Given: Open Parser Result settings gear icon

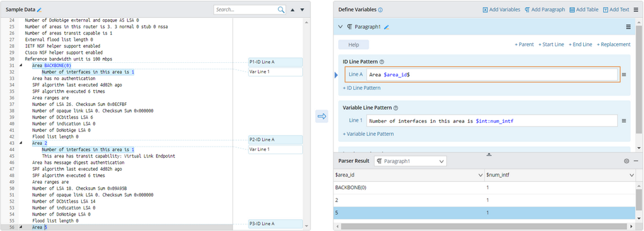Looking at the screenshot, I should (x=626, y=161).
